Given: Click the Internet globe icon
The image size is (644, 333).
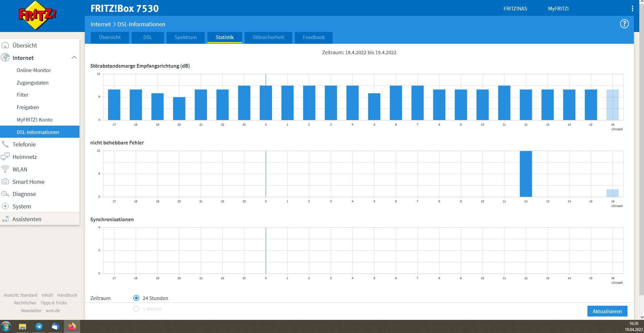Looking at the screenshot, I should coord(5,58).
